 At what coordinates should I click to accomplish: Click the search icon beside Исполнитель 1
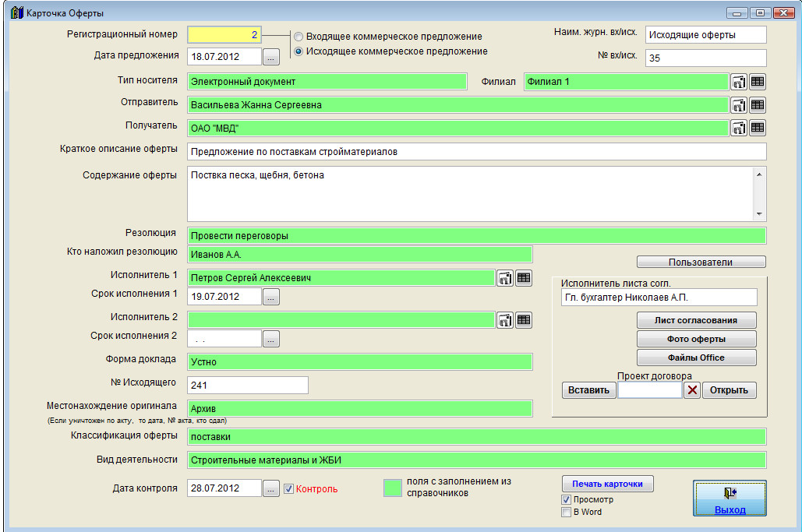point(505,278)
